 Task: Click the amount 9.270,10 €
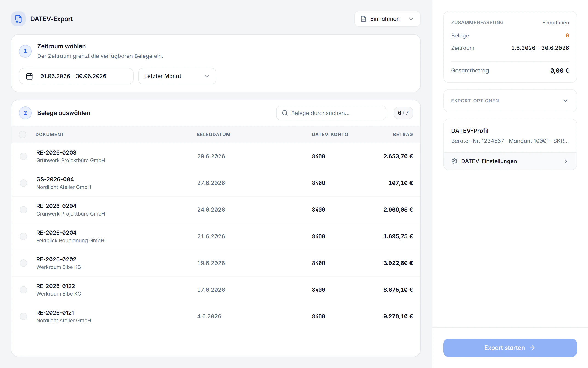pyautogui.click(x=398, y=316)
